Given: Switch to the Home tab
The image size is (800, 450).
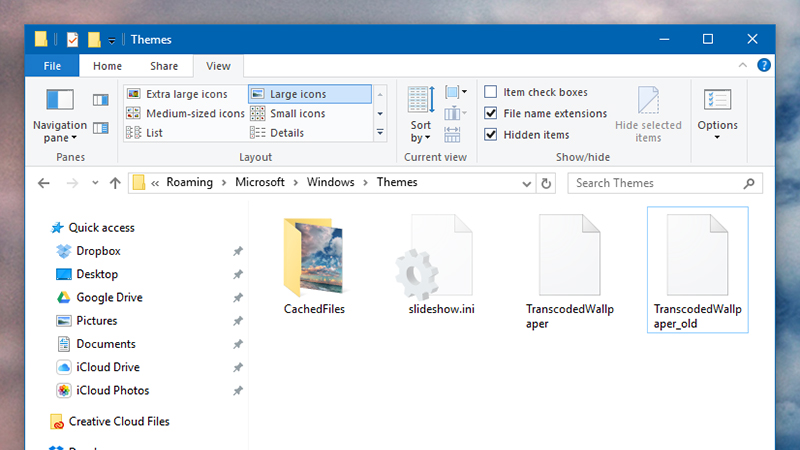Looking at the screenshot, I should (x=107, y=66).
